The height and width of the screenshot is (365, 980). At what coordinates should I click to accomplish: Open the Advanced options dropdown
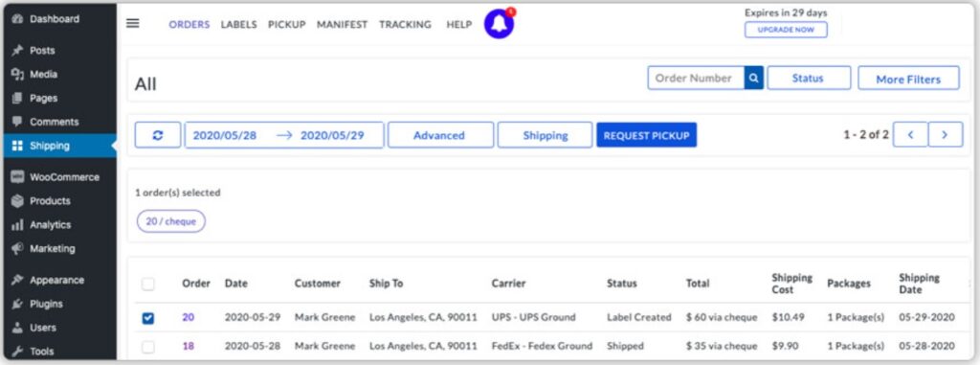click(x=440, y=135)
